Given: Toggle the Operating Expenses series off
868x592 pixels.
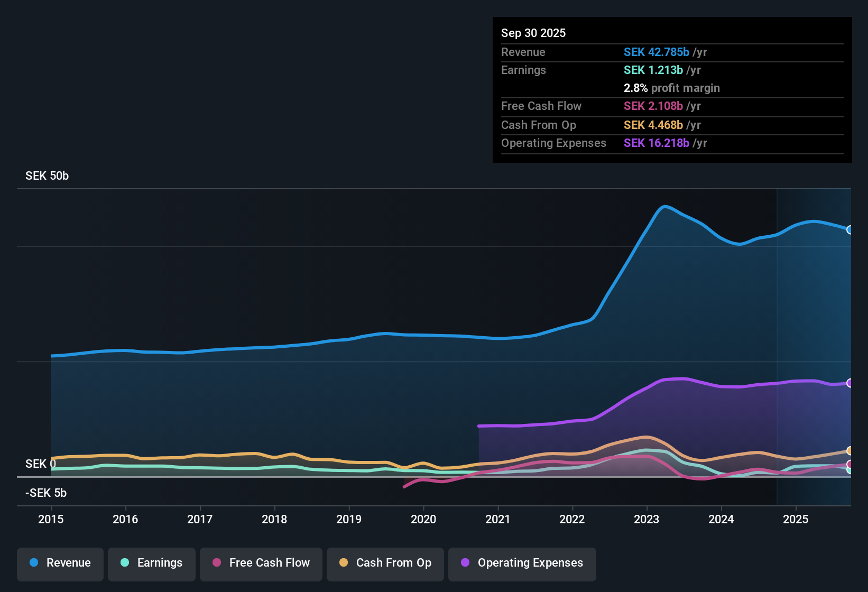Looking at the screenshot, I should (522, 563).
